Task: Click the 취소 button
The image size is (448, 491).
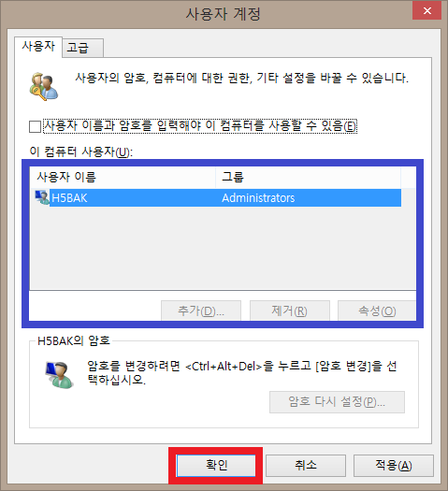Action: click(306, 466)
